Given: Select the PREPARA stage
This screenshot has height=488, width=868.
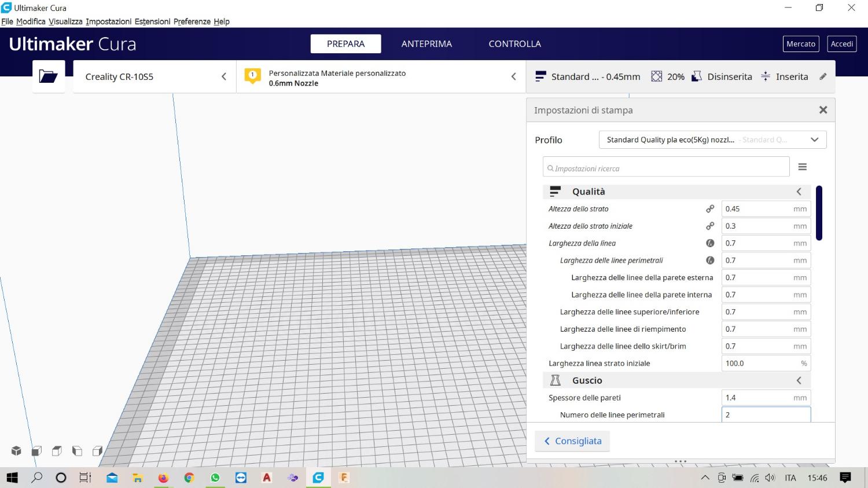Looking at the screenshot, I should pos(345,44).
